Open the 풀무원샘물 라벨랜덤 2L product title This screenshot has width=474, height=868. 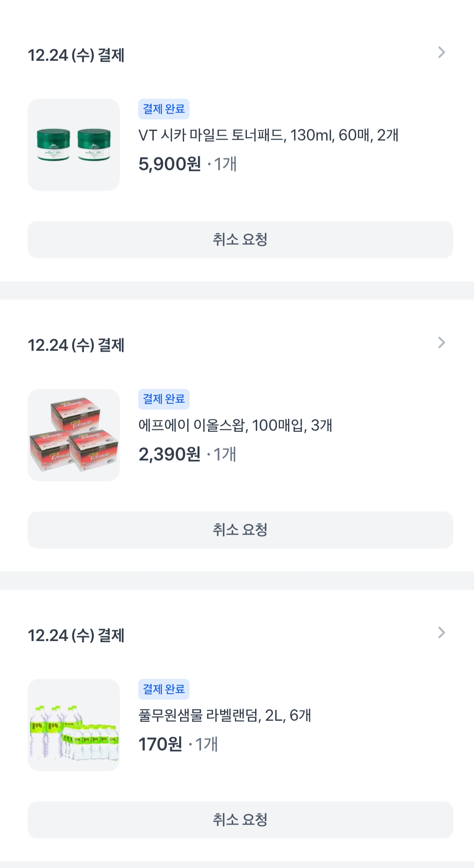click(x=224, y=715)
